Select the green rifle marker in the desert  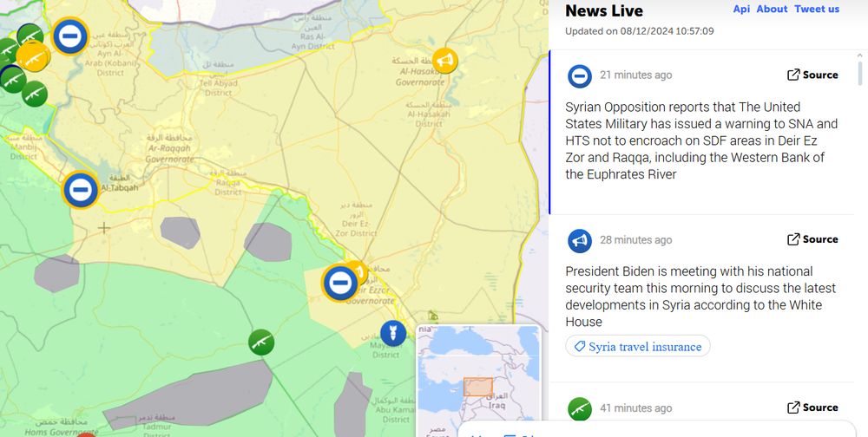point(261,342)
